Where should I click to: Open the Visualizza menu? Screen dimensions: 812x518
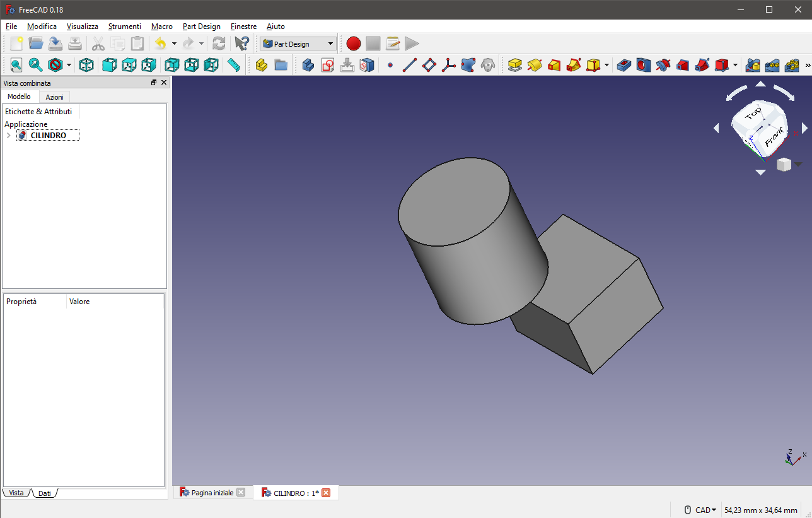(83, 26)
